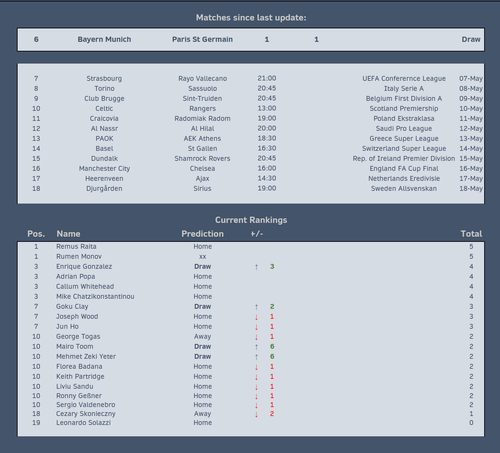
Task: Select Scotland Premiership competition text
Action: (404, 109)
